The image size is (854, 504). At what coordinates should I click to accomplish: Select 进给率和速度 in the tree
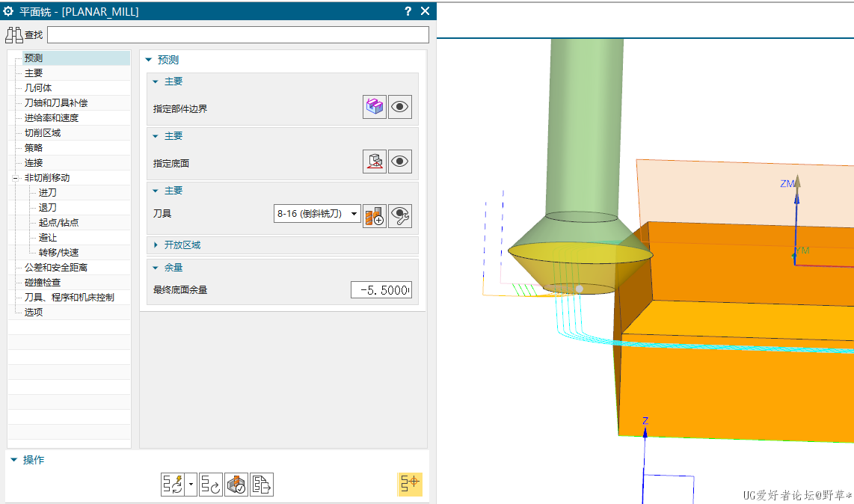pyautogui.click(x=51, y=118)
